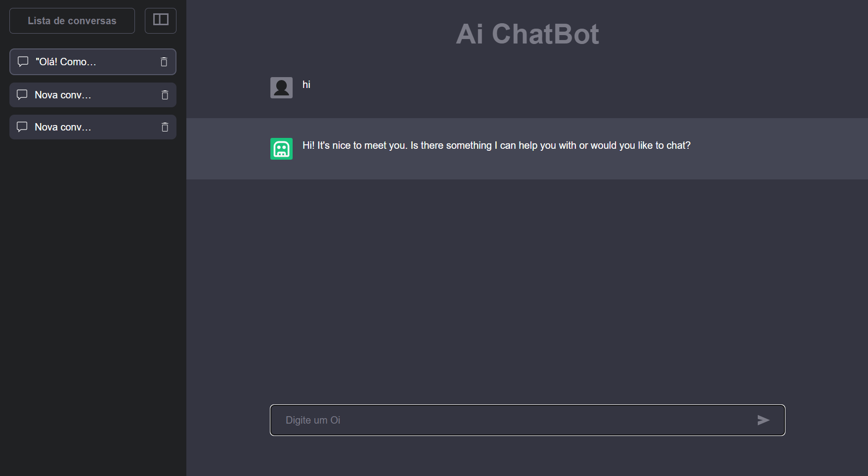868x476 pixels.
Task: Click chat bubble icon of last Nova conv…
Action: (x=22, y=127)
